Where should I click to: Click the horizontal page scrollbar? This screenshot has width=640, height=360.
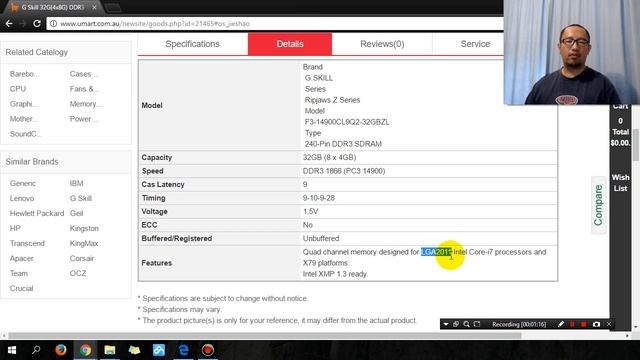click(x=264, y=336)
